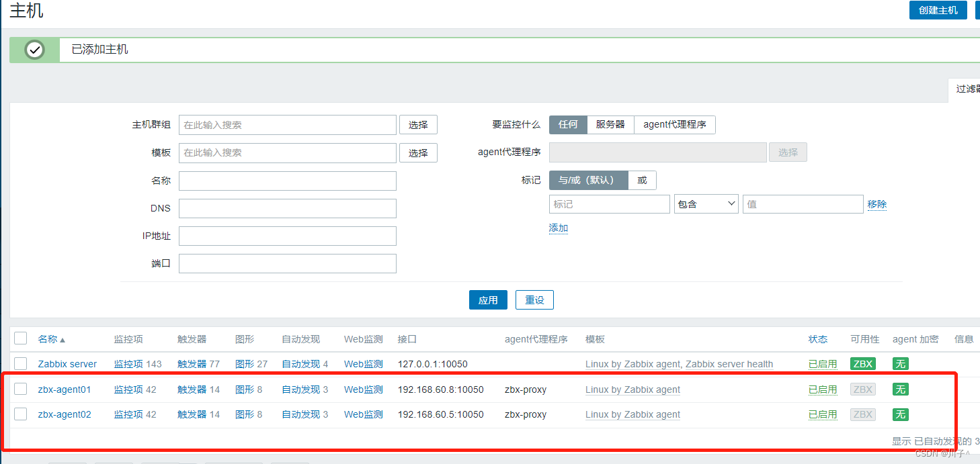Viewport: 980px width, 464px height.
Task: Open 监控项 for Zabbix server
Action: tap(128, 364)
